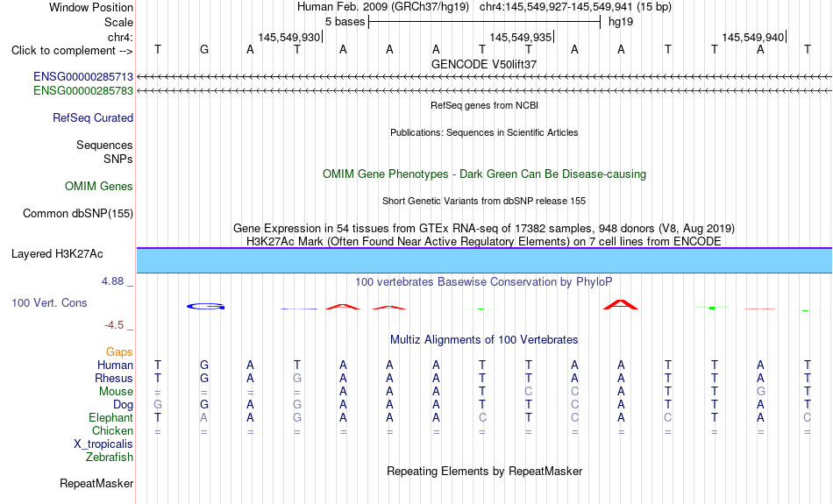The image size is (833, 504).
Task: Click the lone G base in the Mouse row
Action: [761, 392]
